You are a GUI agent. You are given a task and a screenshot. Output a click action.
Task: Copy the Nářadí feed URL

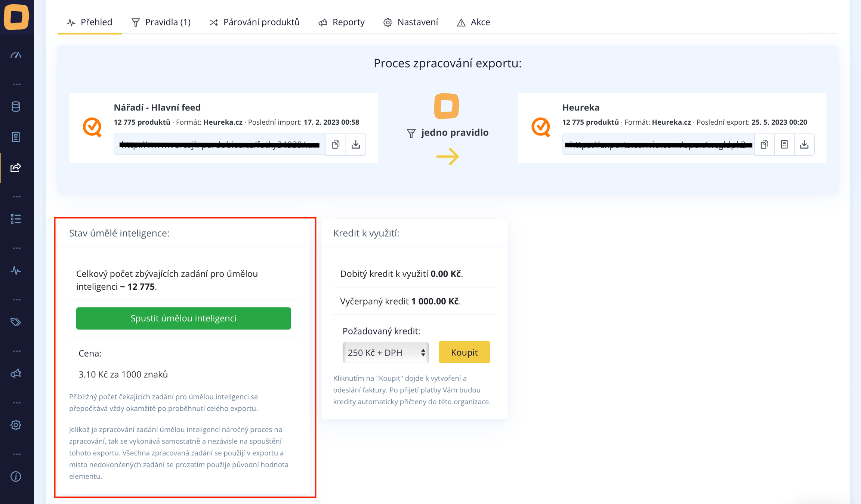[x=336, y=144]
